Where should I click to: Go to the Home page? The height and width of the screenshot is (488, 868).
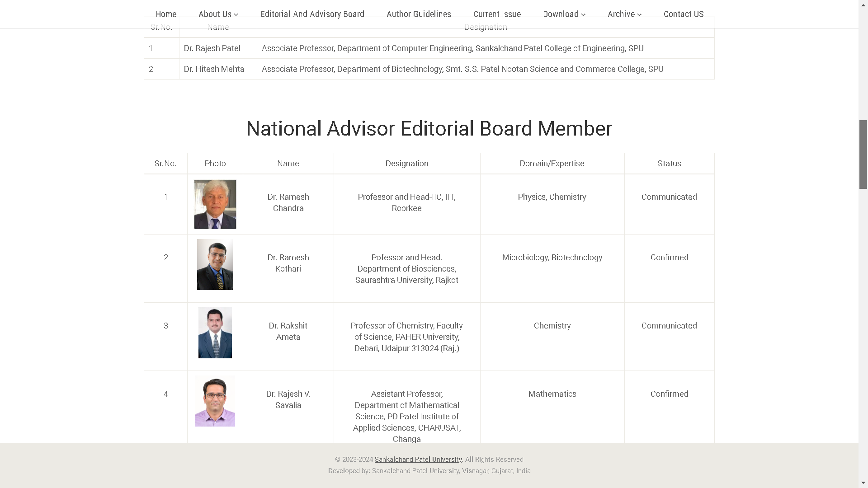click(x=166, y=14)
